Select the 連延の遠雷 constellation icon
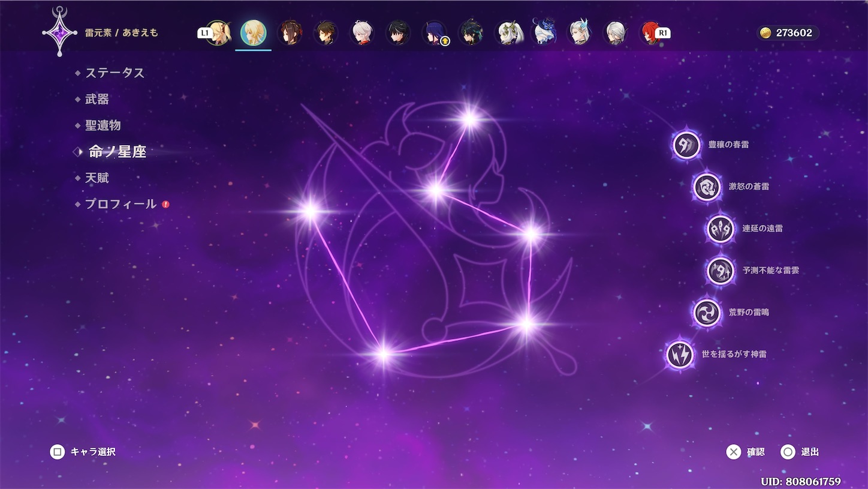This screenshot has width=868, height=489. pos(721,229)
